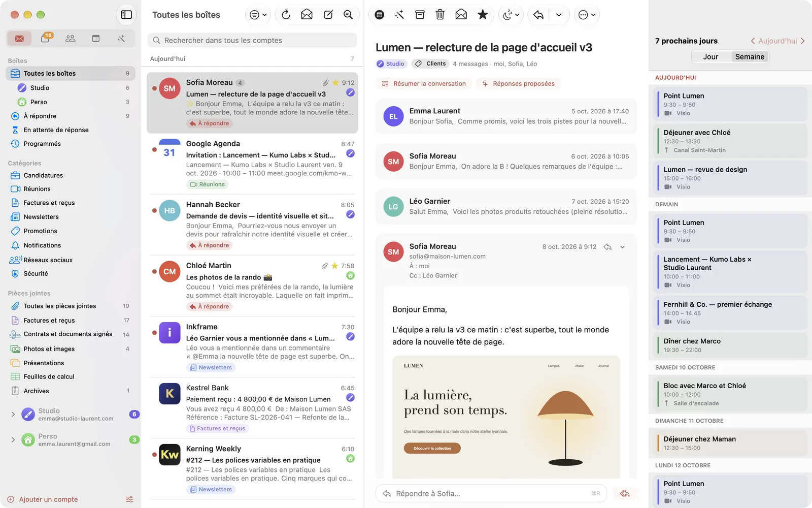Expand Emma Laurent's collapsed message

point(506,116)
